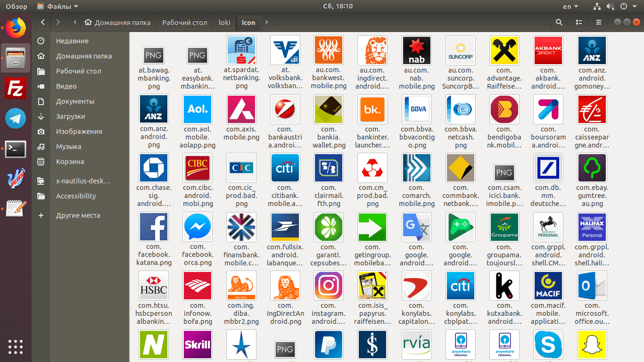
Task: Select the com.ebay.gumtree.au.png file
Action: click(592, 168)
